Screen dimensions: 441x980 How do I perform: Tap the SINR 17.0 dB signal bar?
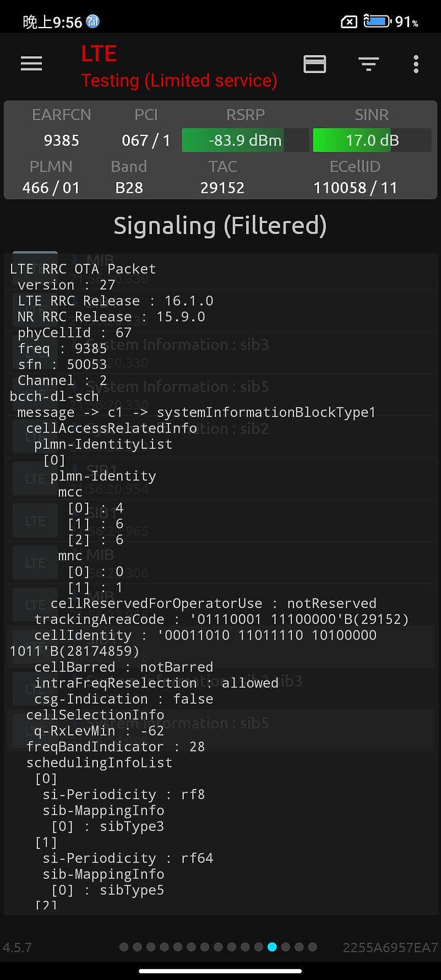point(372,140)
